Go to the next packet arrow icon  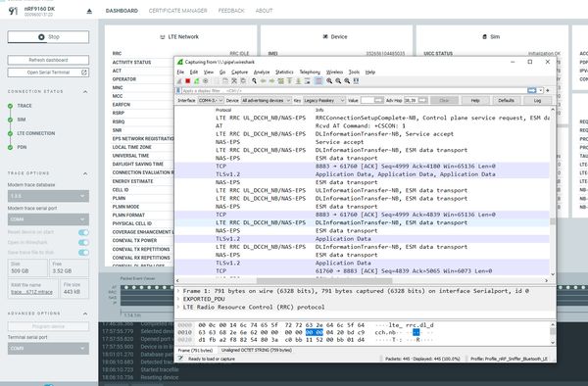(271, 81)
